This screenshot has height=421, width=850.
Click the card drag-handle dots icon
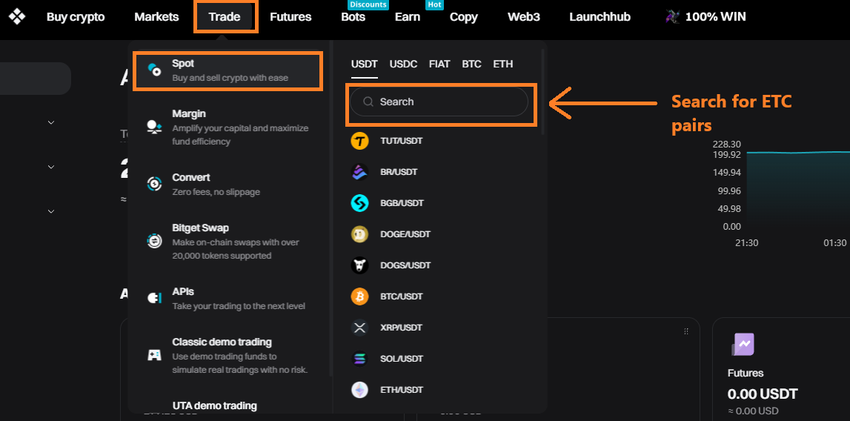point(686,331)
